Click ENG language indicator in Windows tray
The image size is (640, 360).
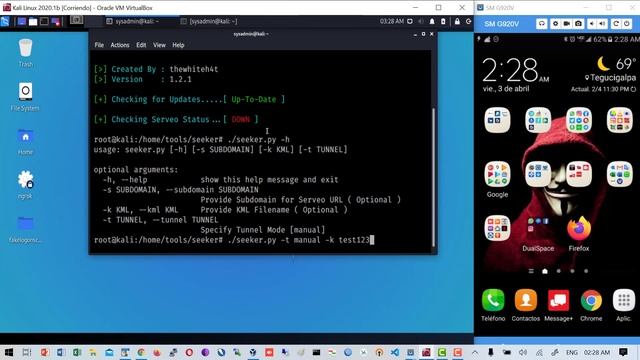click(x=572, y=352)
